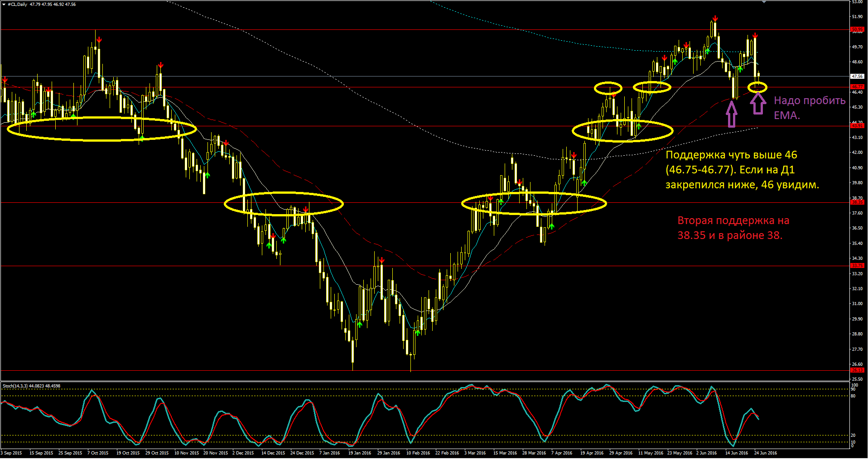Click the 29 Oct 2015 date label
Viewport: 868px width, 459px height.
point(157,453)
